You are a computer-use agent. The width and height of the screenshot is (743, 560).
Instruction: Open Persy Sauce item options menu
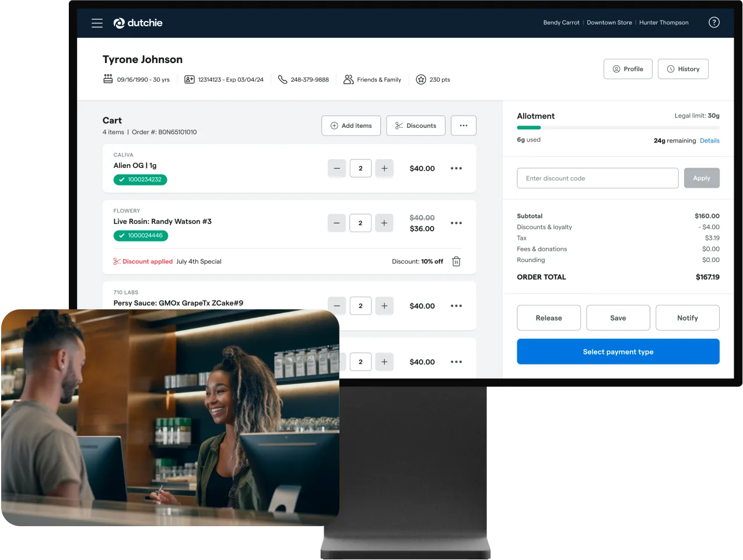coord(456,306)
